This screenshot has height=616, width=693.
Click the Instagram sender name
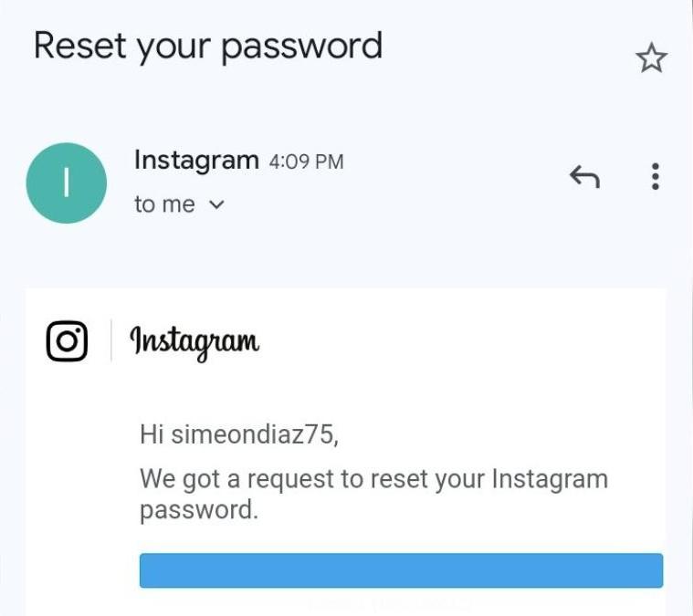196,161
